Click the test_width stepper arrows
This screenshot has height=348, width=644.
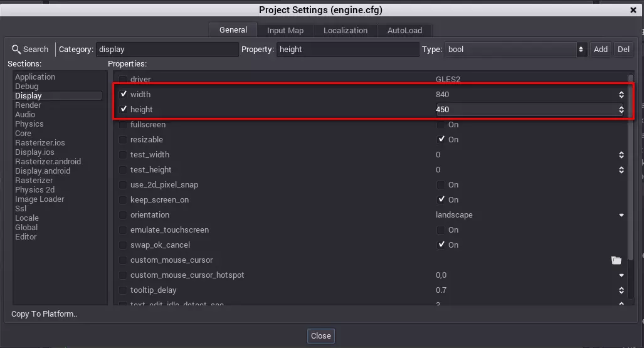(621, 155)
